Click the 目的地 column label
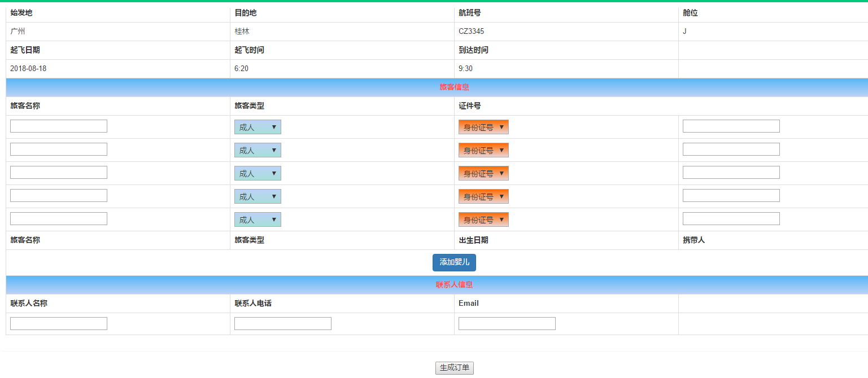Image resolution: width=868 pixels, height=378 pixels. (x=246, y=13)
